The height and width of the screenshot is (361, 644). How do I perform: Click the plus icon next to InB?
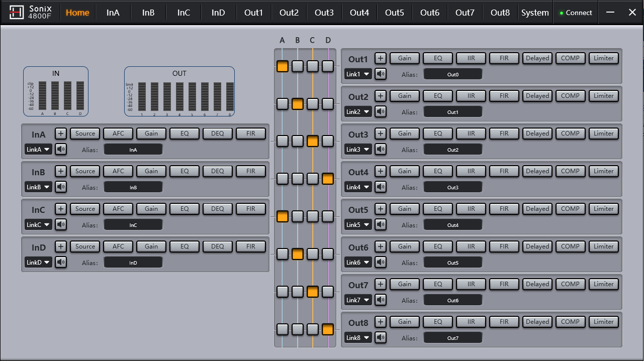tap(61, 171)
